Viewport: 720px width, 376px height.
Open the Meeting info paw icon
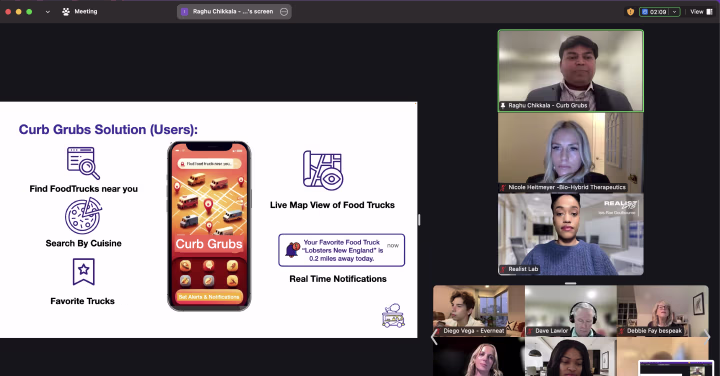coord(66,12)
